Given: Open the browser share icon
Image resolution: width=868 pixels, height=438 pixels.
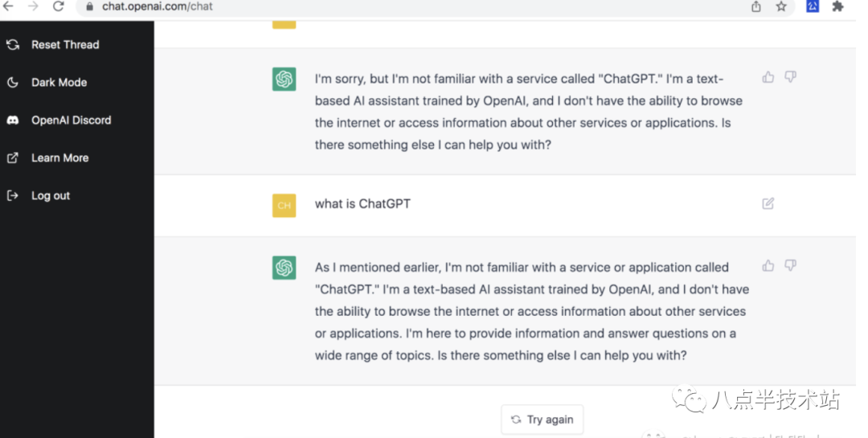Looking at the screenshot, I should coord(756,6).
